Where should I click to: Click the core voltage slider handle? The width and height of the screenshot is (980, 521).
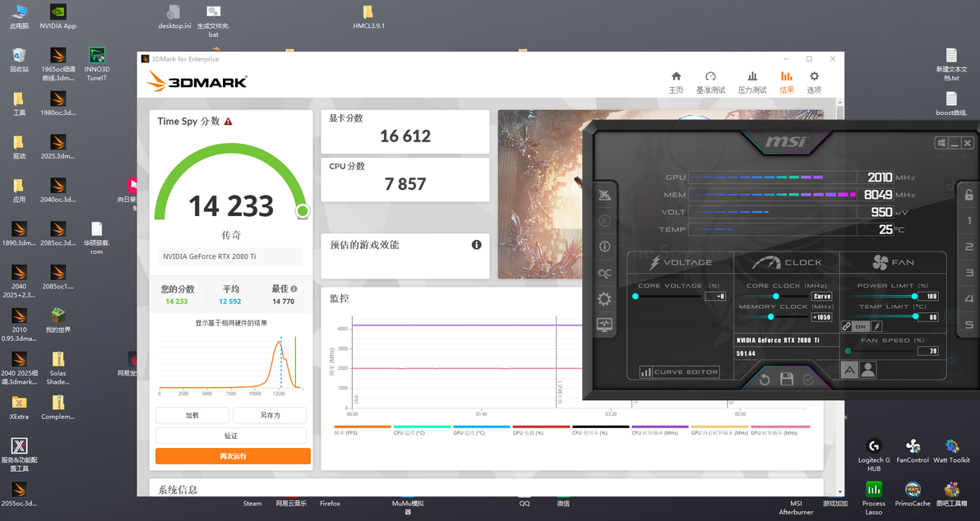pyautogui.click(x=635, y=296)
